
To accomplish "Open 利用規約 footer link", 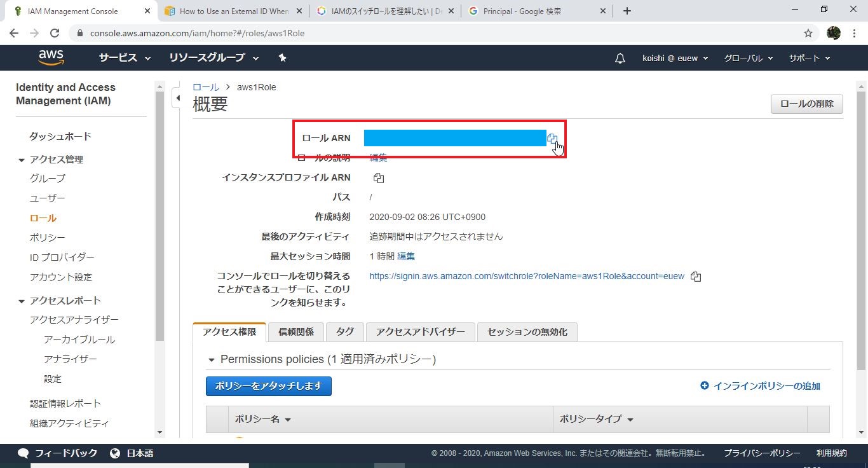I will pos(832,453).
